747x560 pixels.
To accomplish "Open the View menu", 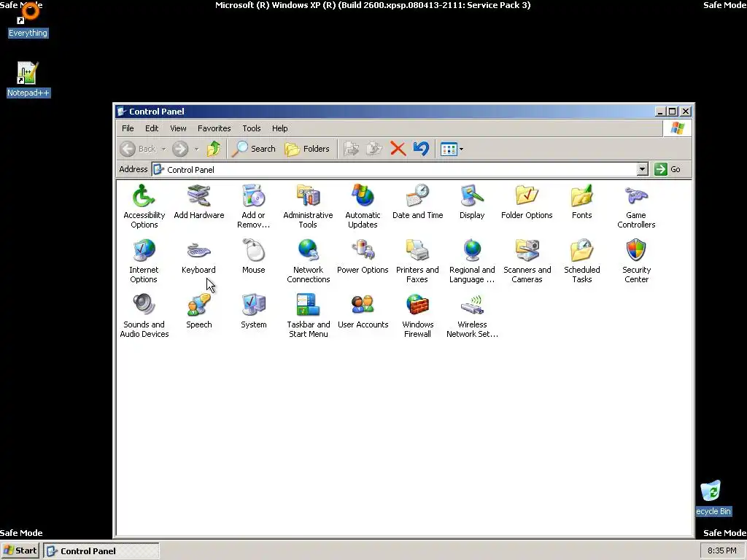I will click(178, 128).
